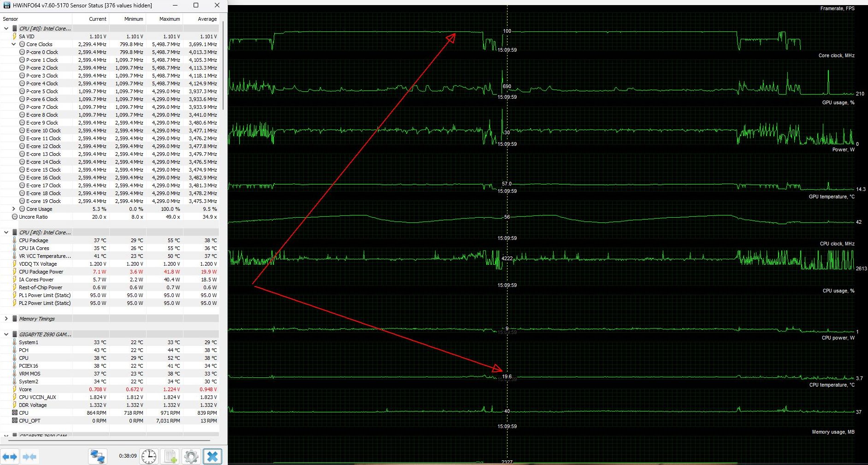Expand the Core Usage subtree
Screen dimensions: 868x465
tap(13, 209)
